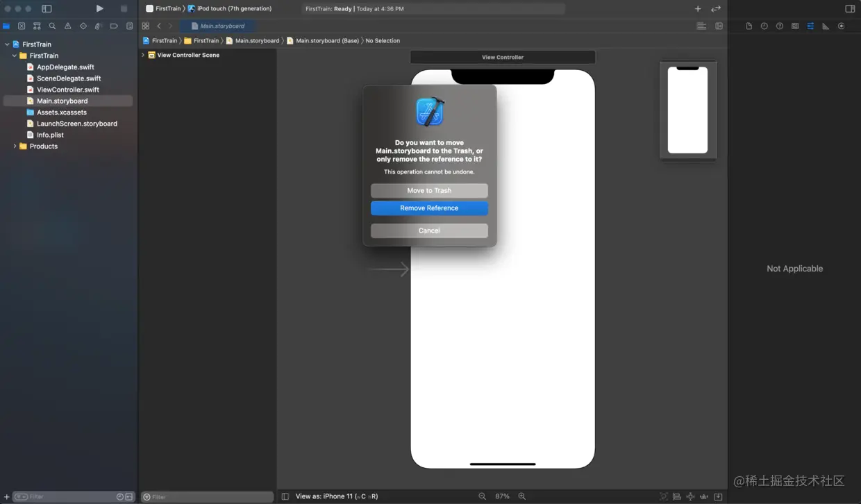This screenshot has height=504, width=861.
Task: Select LaunchScreen.storyboard file
Action: click(77, 124)
